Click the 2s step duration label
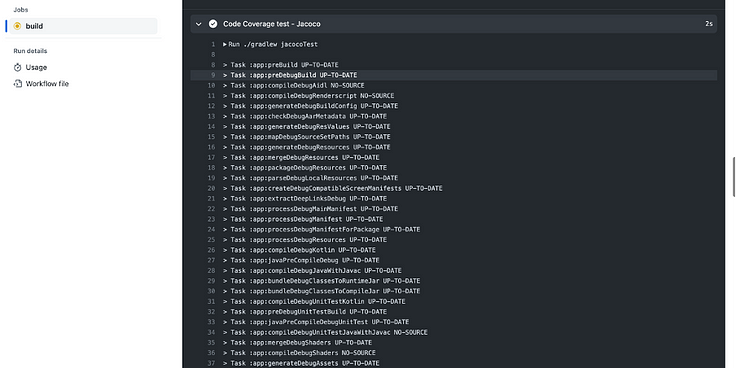The image size is (736, 368). pos(709,24)
